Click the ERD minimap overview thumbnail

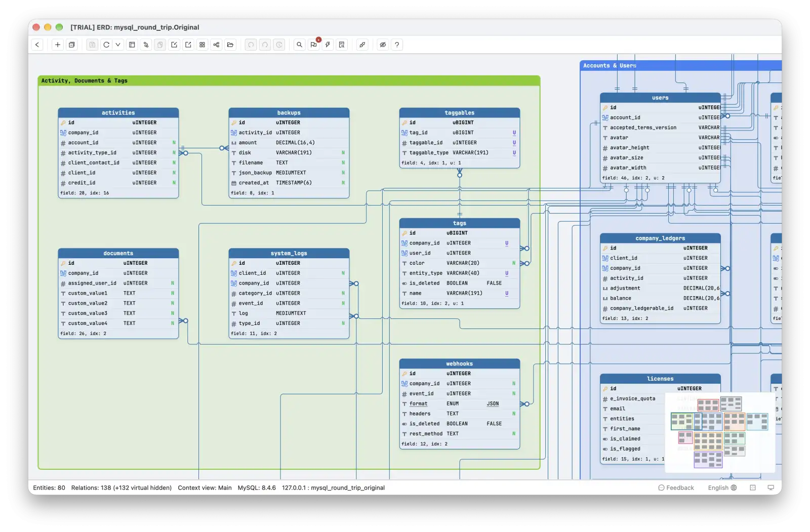pyautogui.click(x=720, y=432)
